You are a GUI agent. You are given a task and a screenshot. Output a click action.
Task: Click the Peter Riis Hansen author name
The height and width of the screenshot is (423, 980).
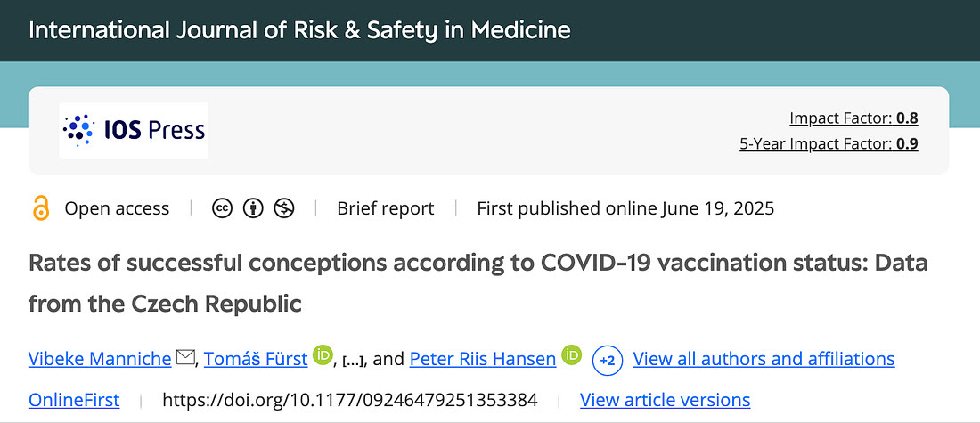[483, 359]
